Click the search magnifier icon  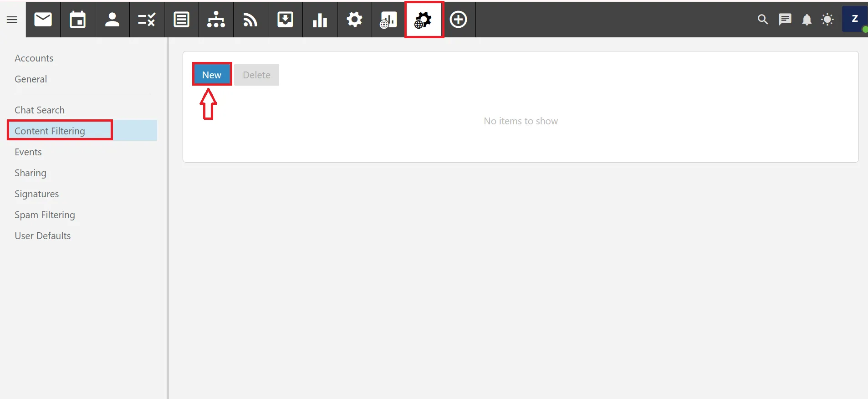762,20
